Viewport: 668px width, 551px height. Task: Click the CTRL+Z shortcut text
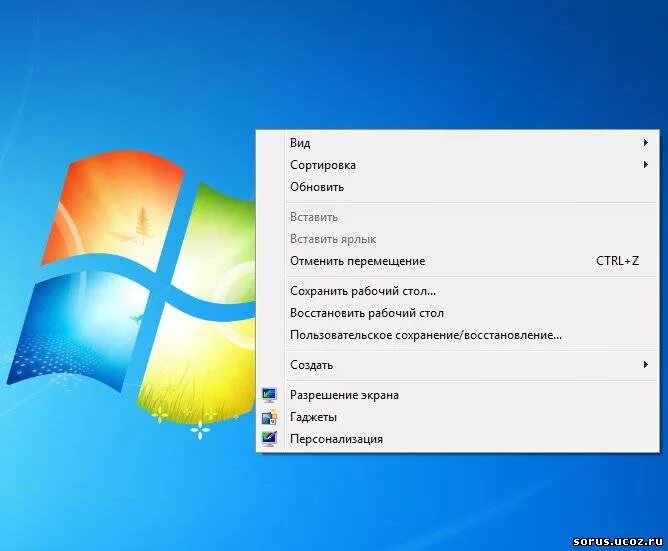coord(617,261)
